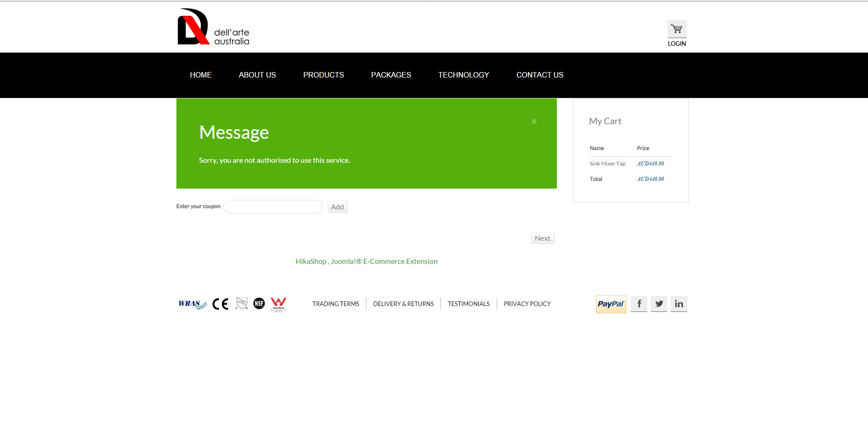Click the dell'arte australia logo
The width and height of the screenshot is (868, 442).
tap(214, 27)
